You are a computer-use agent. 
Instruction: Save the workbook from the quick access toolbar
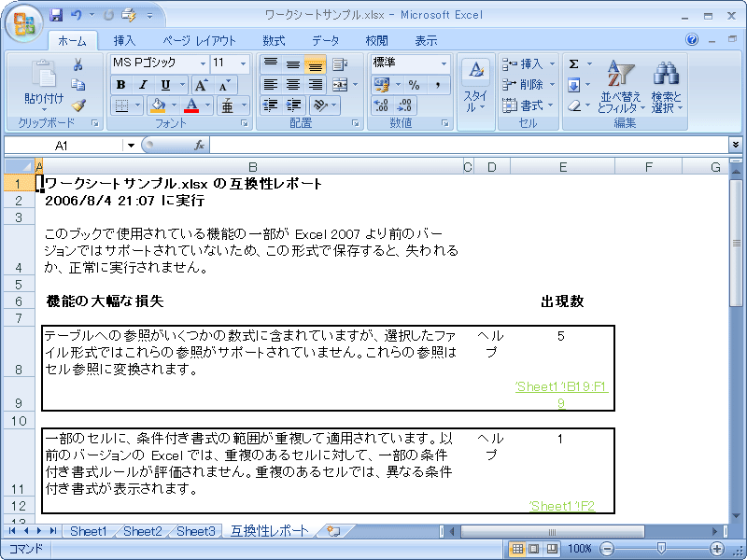pyautogui.click(x=56, y=15)
